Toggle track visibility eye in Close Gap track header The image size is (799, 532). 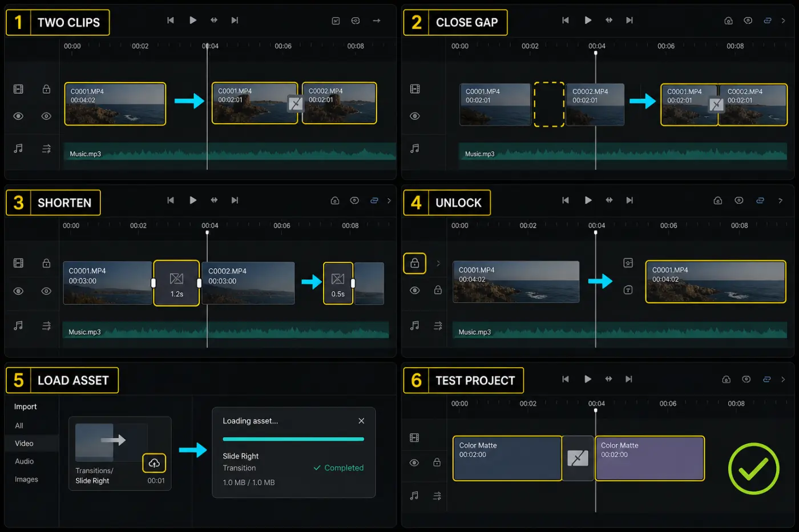[x=415, y=116]
